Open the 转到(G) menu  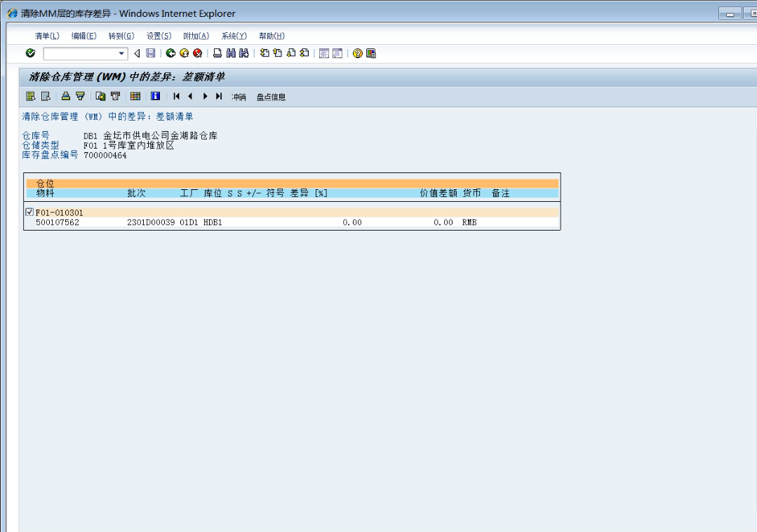[x=121, y=36]
